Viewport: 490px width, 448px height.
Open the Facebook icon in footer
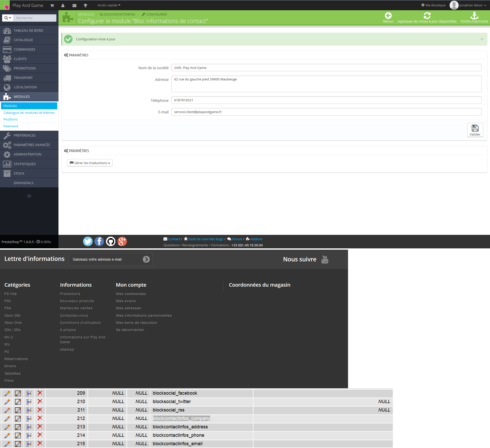(99, 241)
